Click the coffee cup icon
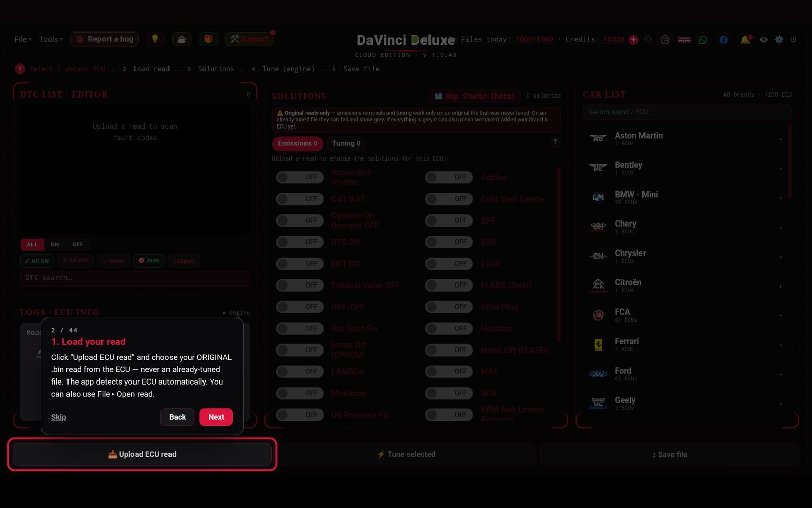 tap(182, 39)
